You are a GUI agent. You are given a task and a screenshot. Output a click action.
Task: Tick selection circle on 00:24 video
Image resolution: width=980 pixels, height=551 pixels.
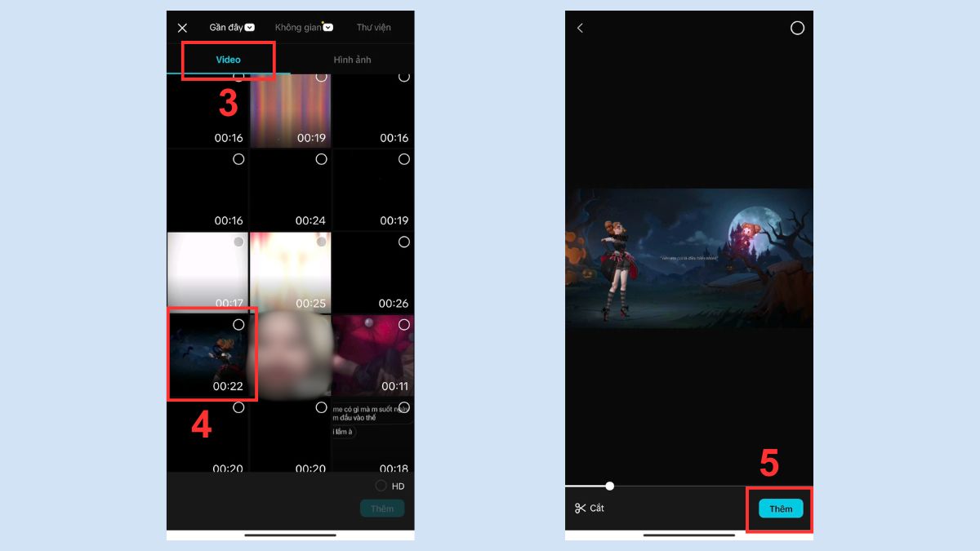(x=321, y=159)
